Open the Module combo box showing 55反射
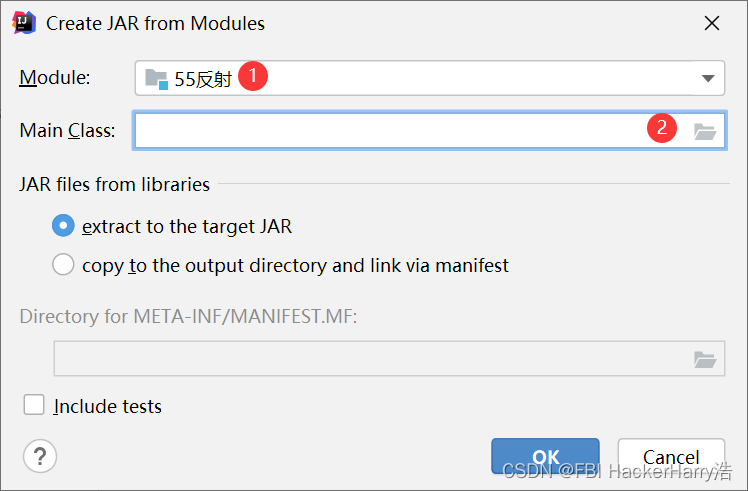748x491 pixels. point(430,78)
